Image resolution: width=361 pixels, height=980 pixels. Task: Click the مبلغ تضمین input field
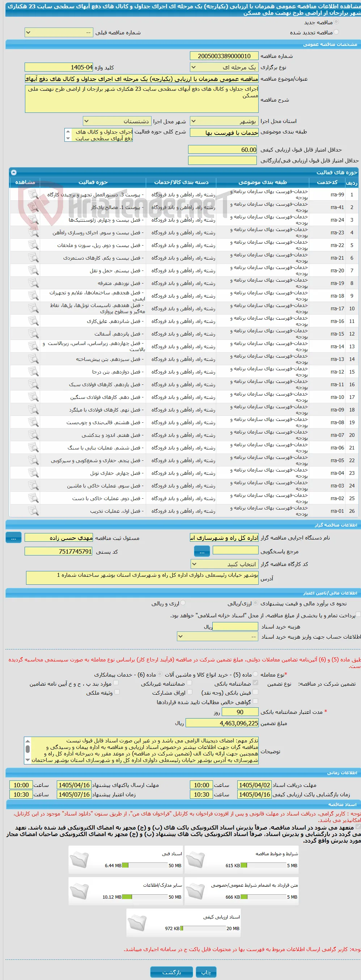[x=222, y=723]
